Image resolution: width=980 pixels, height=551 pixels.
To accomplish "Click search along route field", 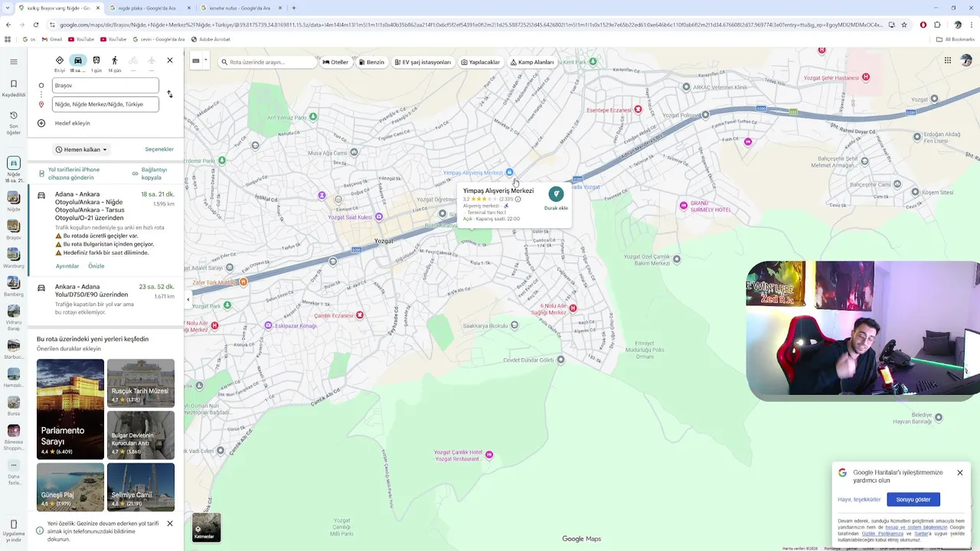I will pyautogui.click(x=267, y=62).
